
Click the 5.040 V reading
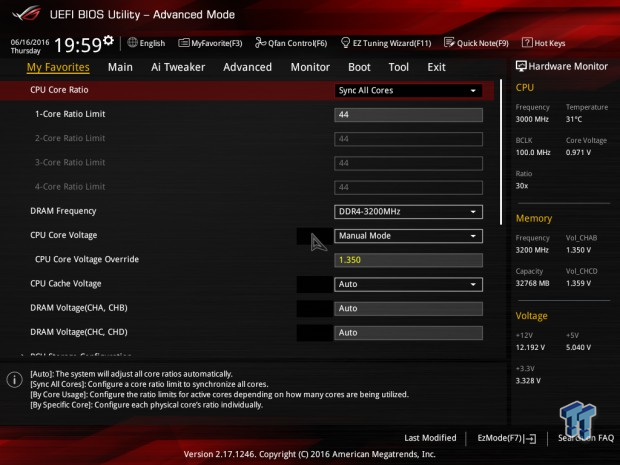coord(578,348)
